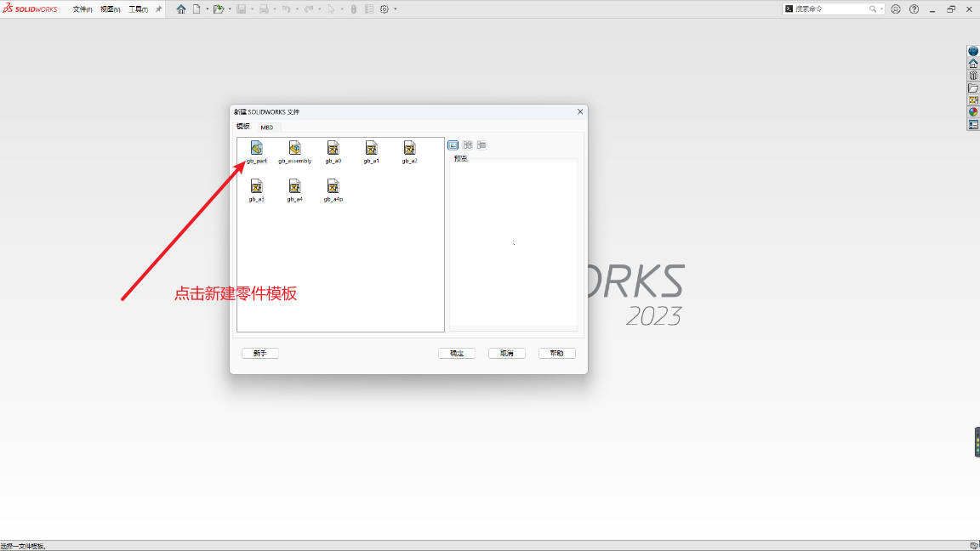This screenshot has width=980, height=551.
Task: Confirm with the 确定 button
Action: click(457, 353)
